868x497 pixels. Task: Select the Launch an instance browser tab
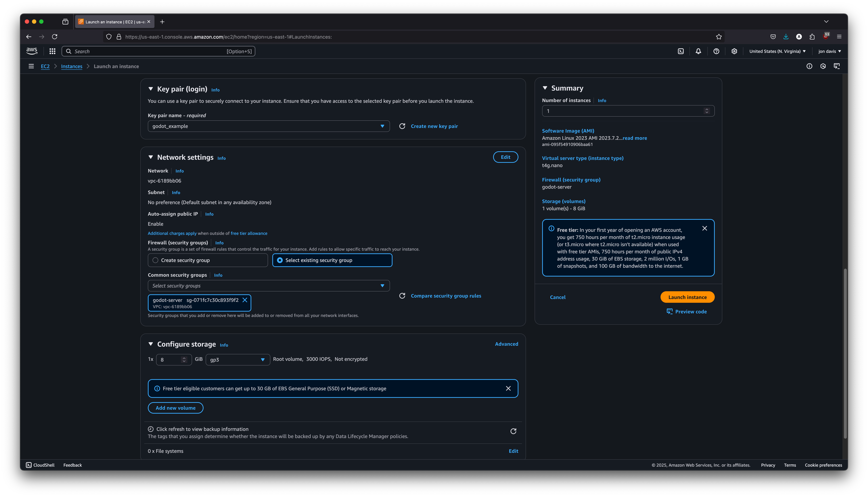[x=115, y=22]
